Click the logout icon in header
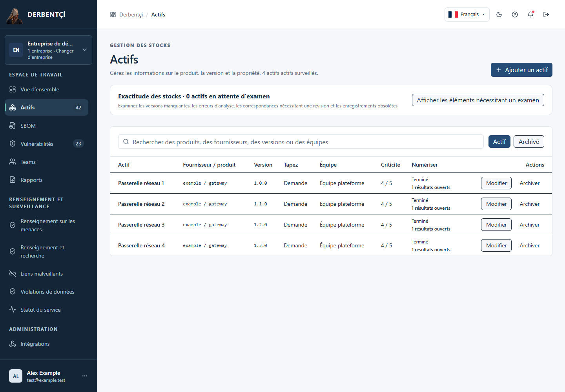Image resolution: width=565 pixels, height=392 pixels. click(546, 15)
